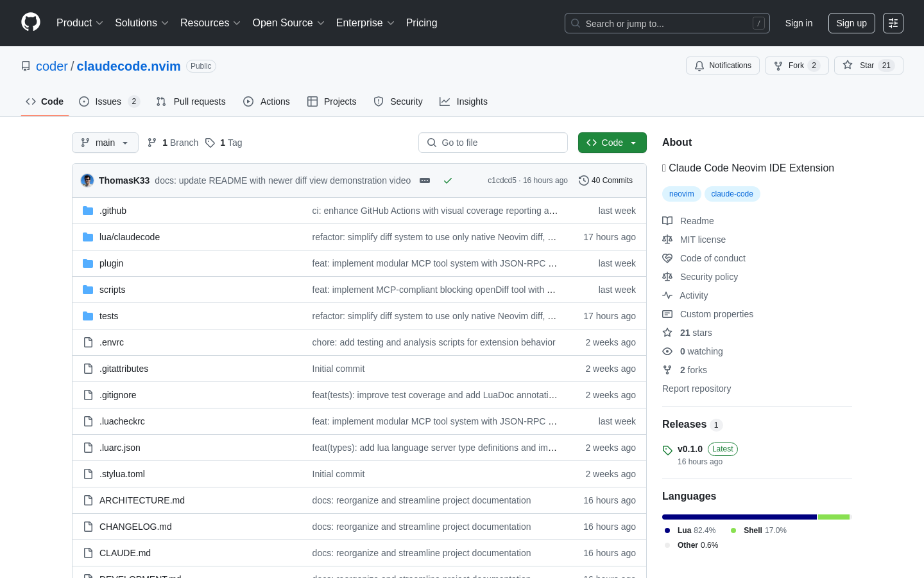Click the neovim topic tag

681,194
